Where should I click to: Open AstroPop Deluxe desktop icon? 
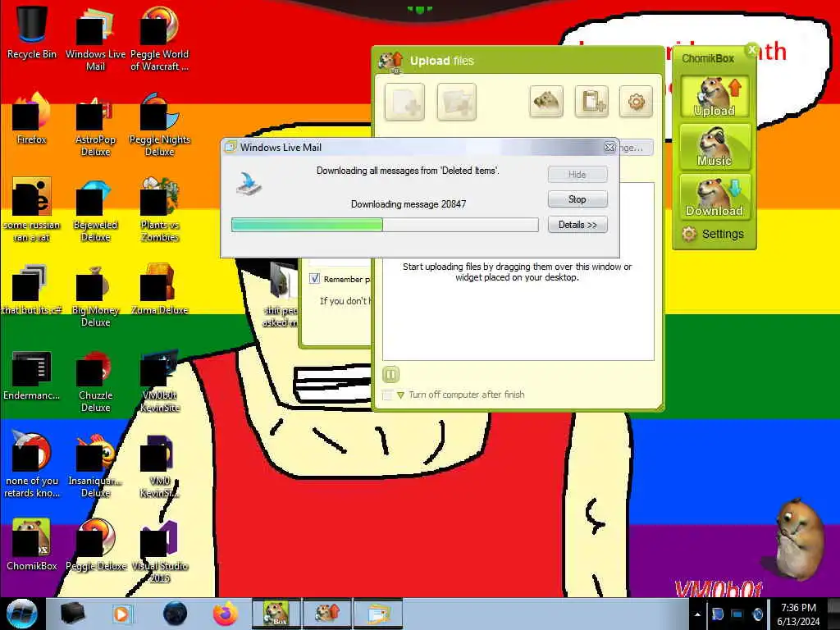tap(95, 125)
